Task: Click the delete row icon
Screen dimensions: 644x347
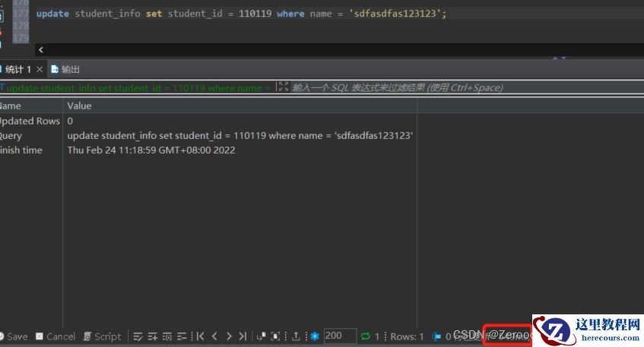Action: tap(182, 336)
